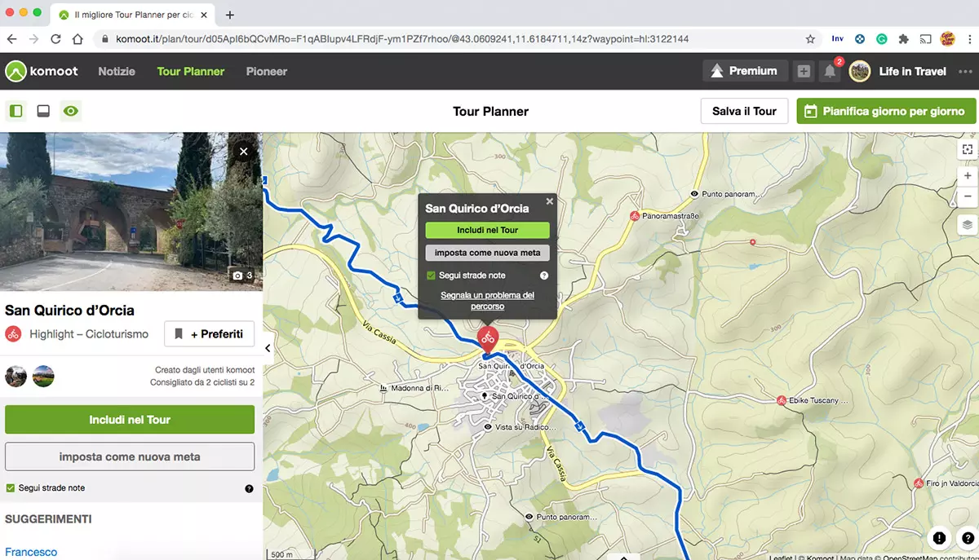Click the Grammarly extension icon
This screenshot has height=560, width=979.
(x=882, y=38)
